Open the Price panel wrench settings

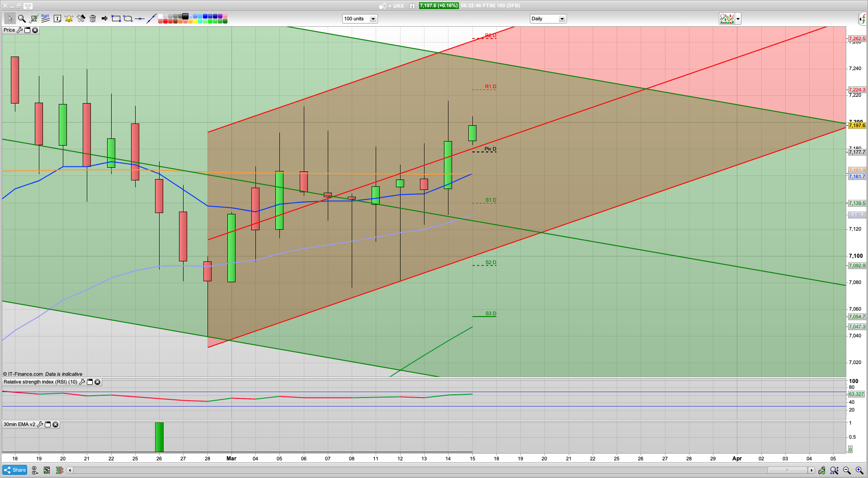[19, 30]
